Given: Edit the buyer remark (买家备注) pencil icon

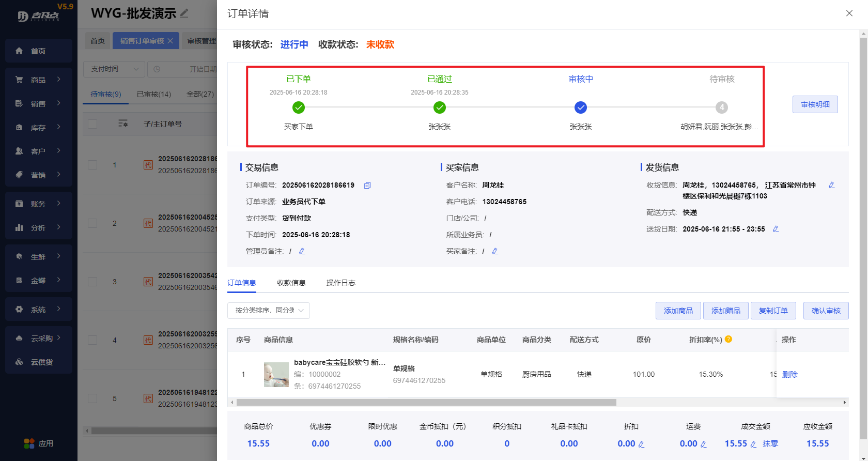Looking at the screenshot, I should [x=495, y=251].
